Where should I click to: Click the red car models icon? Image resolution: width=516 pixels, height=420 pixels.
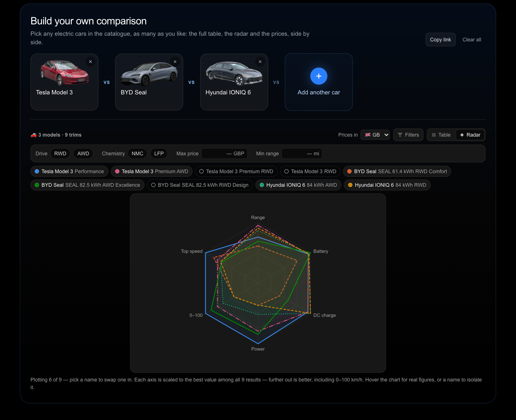(34, 135)
